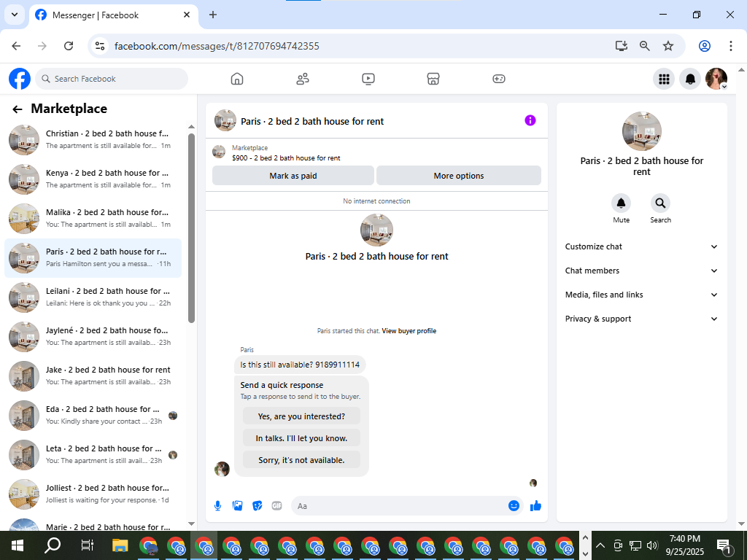Screen dimensions: 747x560
Task: Open a new browser tab
Action: (213, 15)
